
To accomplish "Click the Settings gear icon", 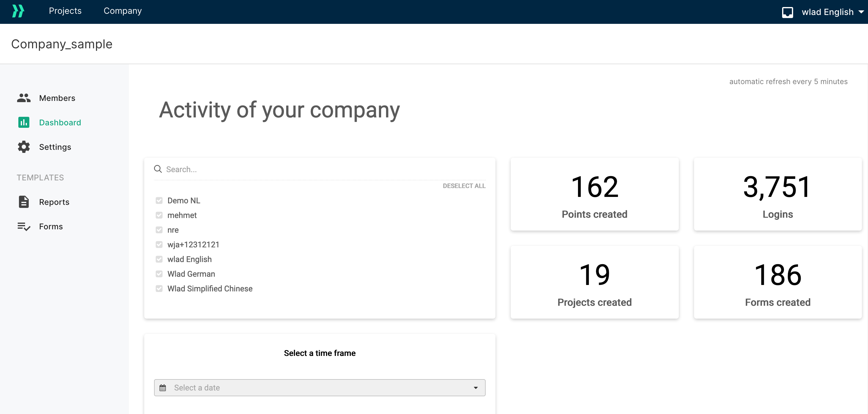I will pyautogui.click(x=24, y=147).
